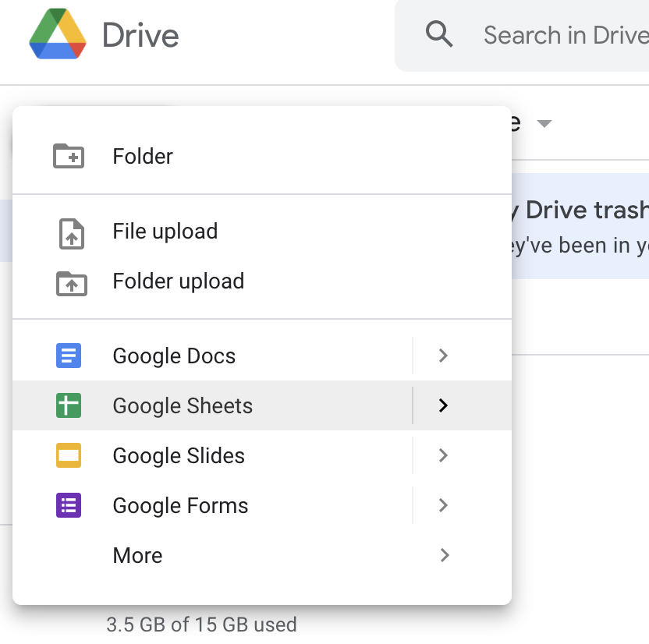Click the Drive wordmark text

[x=140, y=36]
